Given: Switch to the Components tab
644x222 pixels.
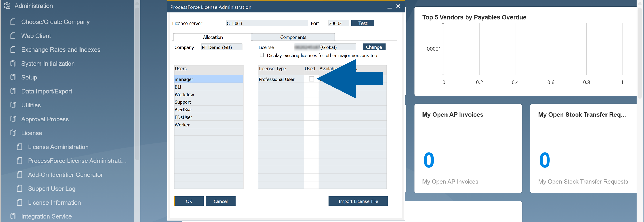Looking at the screenshot, I should 293,37.
